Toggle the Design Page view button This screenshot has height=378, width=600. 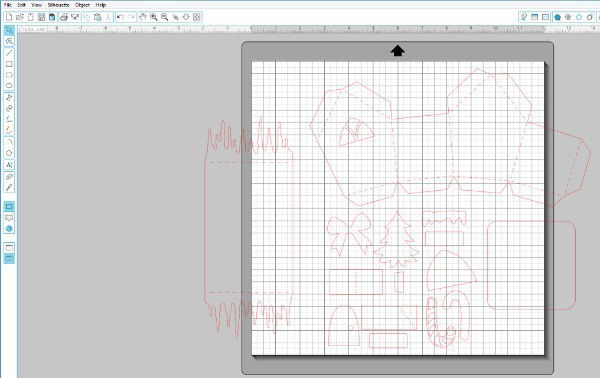coord(9,207)
